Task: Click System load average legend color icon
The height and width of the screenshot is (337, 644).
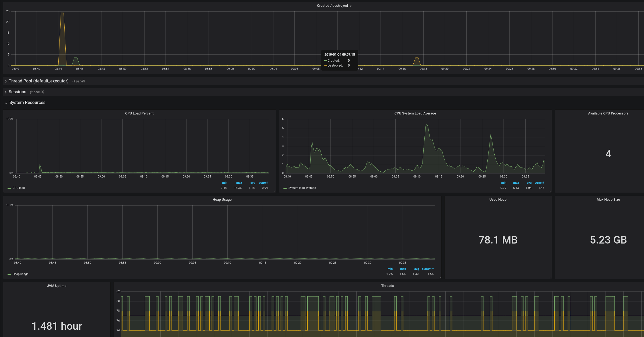Action: (285, 188)
